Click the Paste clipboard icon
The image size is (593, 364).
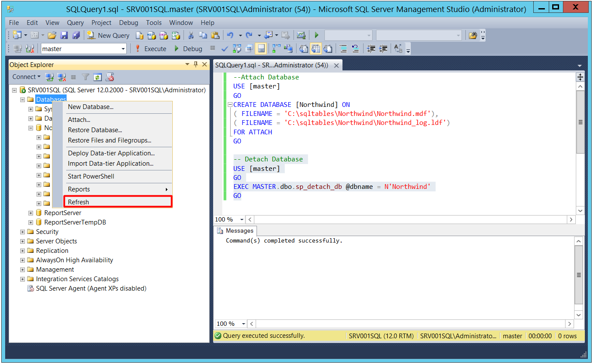click(215, 35)
